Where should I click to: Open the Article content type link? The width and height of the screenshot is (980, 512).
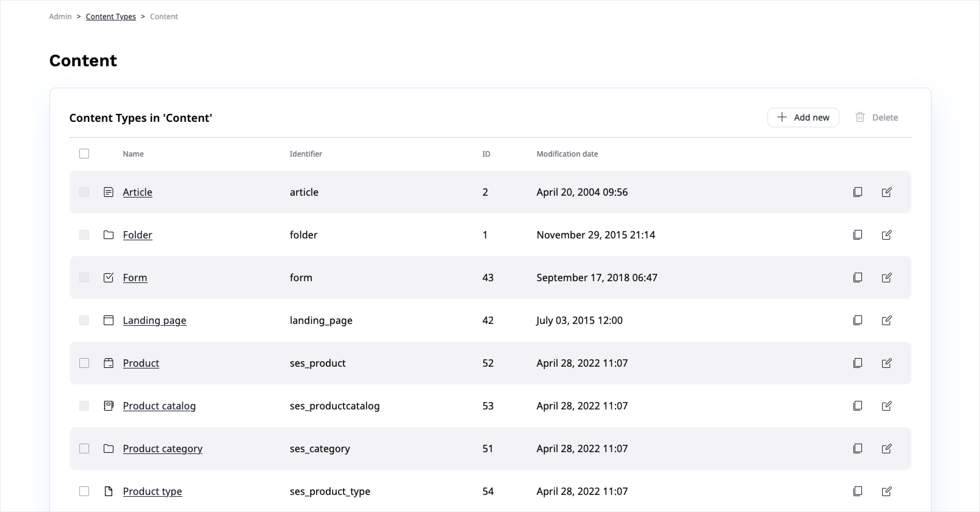point(137,192)
